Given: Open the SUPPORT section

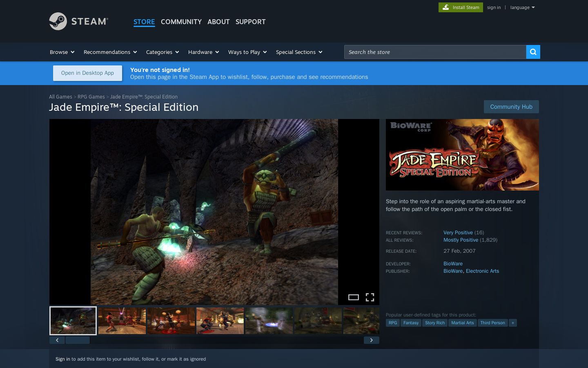Looking at the screenshot, I should (x=251, y=22).
